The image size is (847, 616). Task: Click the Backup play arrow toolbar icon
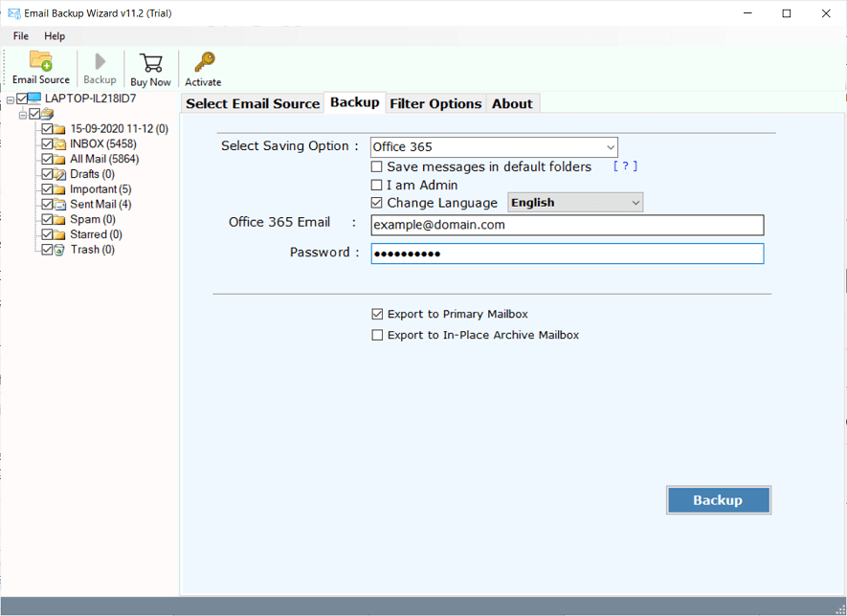click(100, 61)
